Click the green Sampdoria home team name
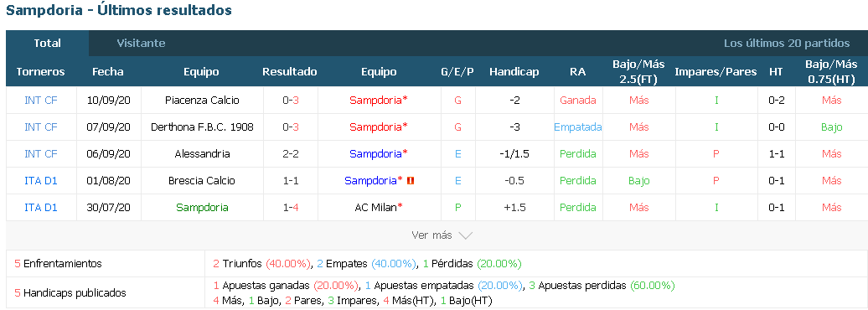The height and width of the screenshot is (310, 868). pos(202,208)
